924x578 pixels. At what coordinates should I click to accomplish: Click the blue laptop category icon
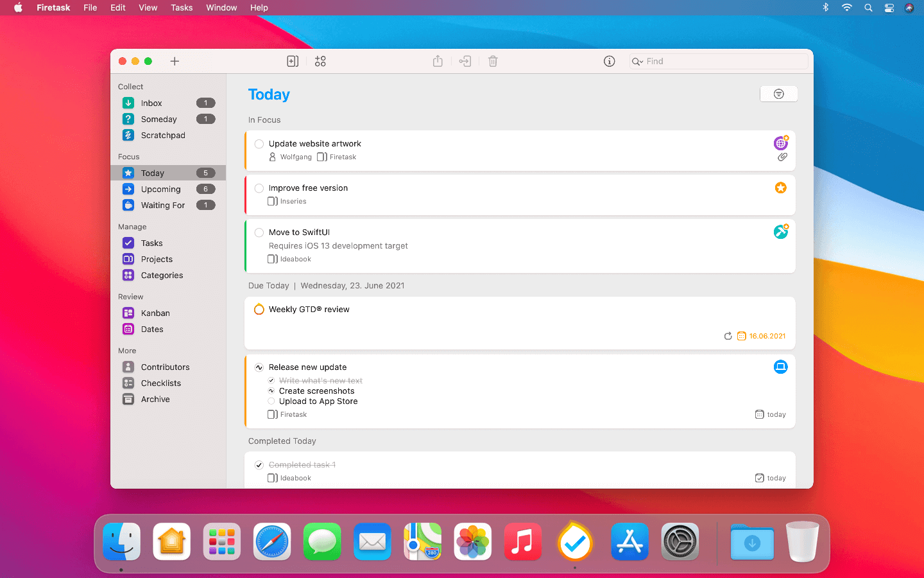coord(781,367)
